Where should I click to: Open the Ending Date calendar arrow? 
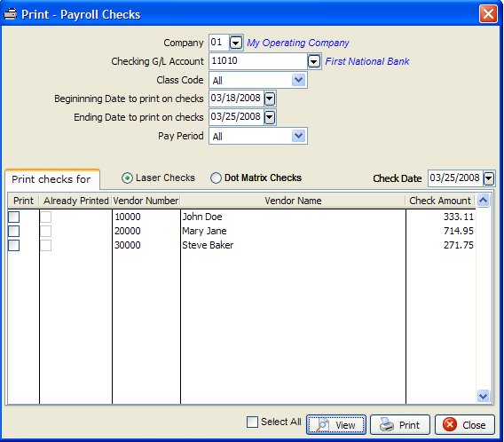(x=270, y=117)
